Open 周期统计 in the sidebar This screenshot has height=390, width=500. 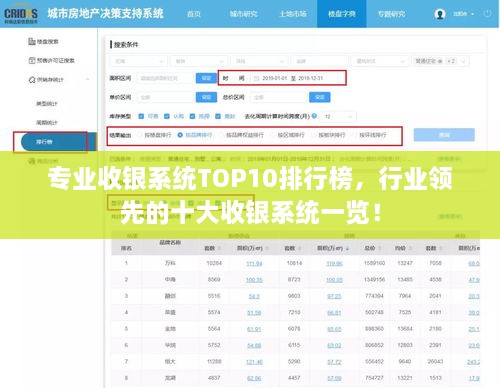(47, 123)
